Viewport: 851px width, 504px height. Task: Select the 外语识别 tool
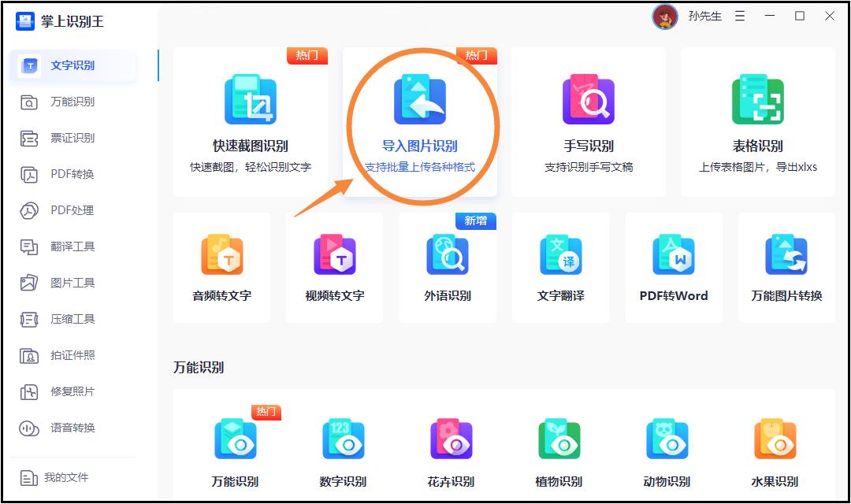pos(447,268)
